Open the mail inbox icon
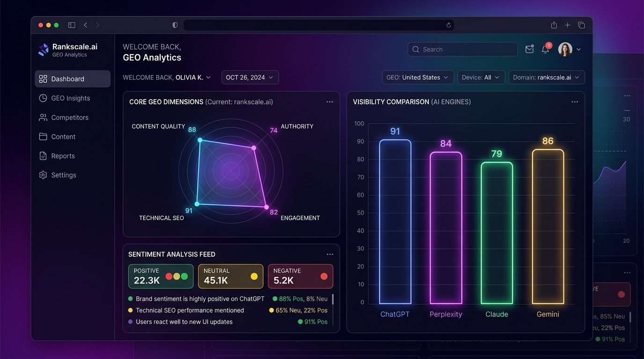The image size is (644, 359). coord(529,49)
